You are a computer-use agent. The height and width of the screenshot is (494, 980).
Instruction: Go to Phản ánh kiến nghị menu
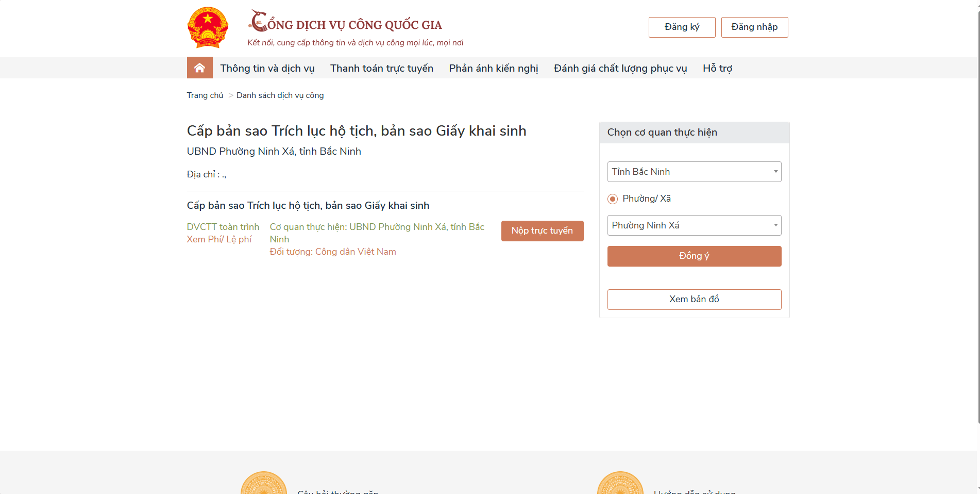(x=493, y=69)
